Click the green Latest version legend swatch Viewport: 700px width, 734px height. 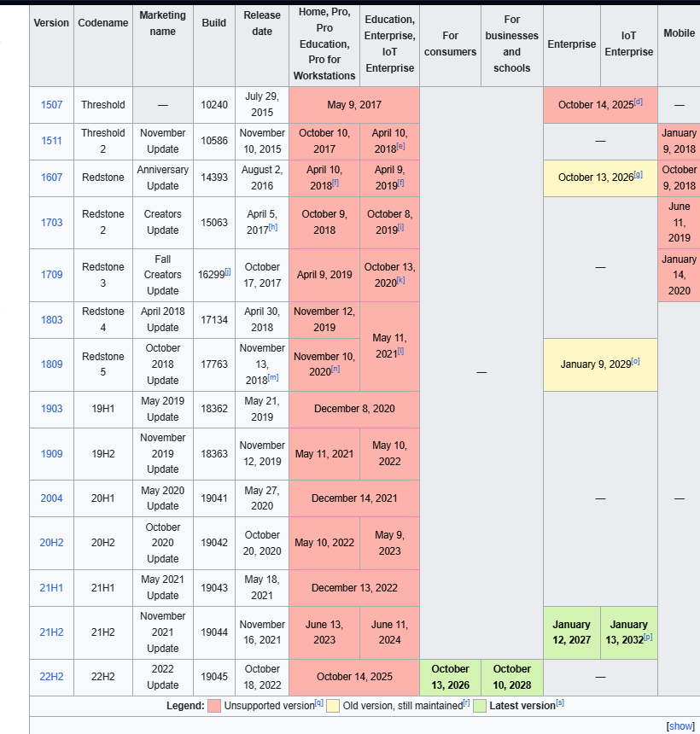(x=480, y=706)
